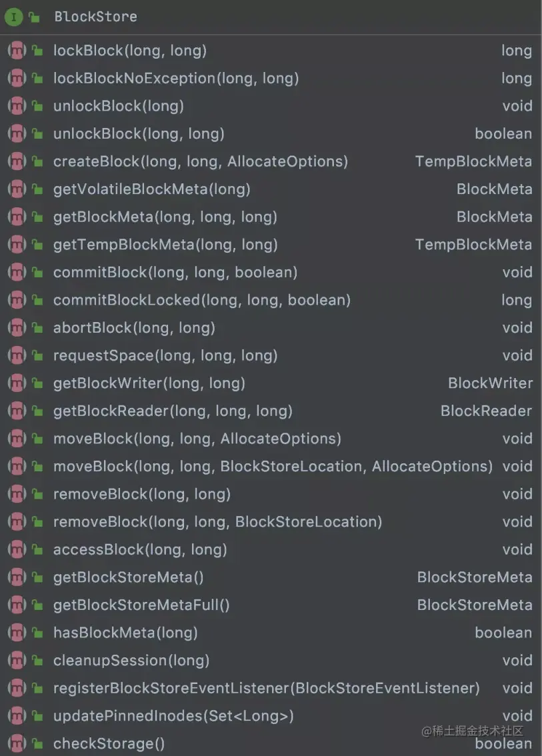Click the method icon next to lockBlock

[16, 51]
